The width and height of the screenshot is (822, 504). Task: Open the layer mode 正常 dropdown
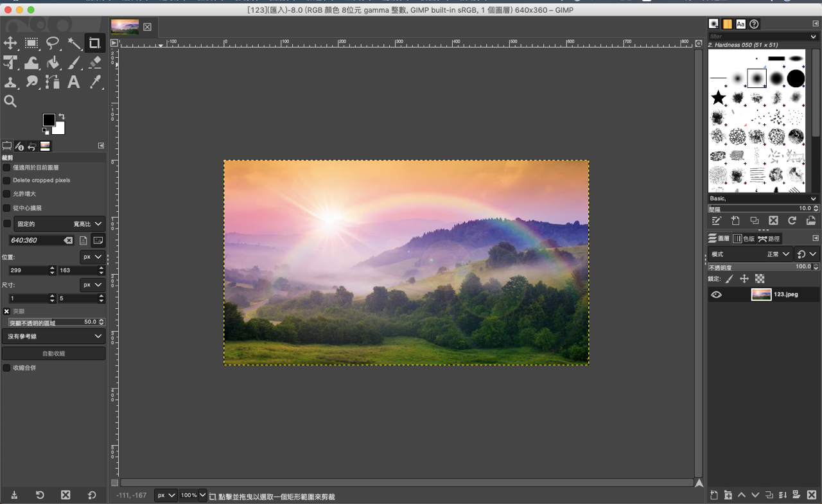(778, 254)
